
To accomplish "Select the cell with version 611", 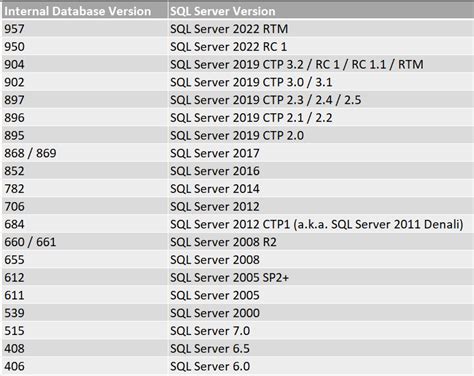I will [x=85, y=295].
